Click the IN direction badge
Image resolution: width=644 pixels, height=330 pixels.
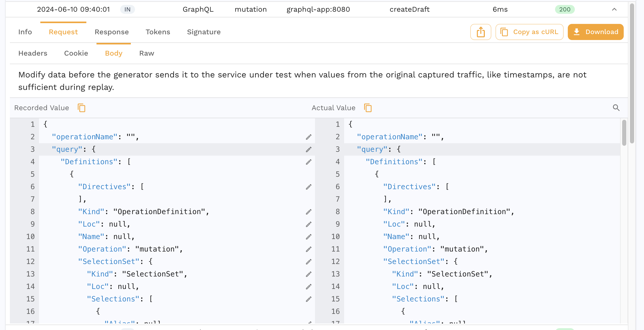coord(127,9)
